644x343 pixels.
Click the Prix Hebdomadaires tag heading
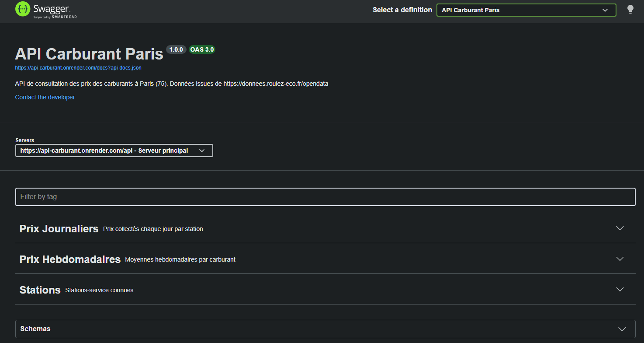click(70, 259)
